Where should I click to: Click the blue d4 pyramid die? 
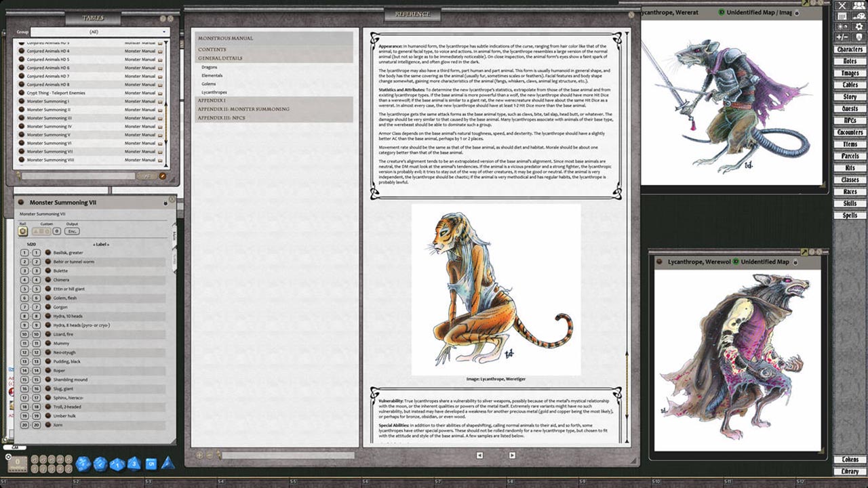pyautogui.click(x=167, y=463)
